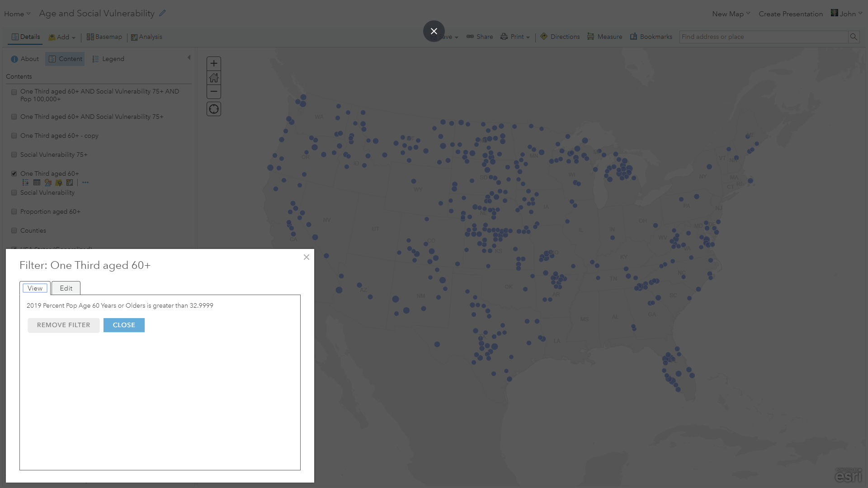Zoom in on the map

[214, 63]
